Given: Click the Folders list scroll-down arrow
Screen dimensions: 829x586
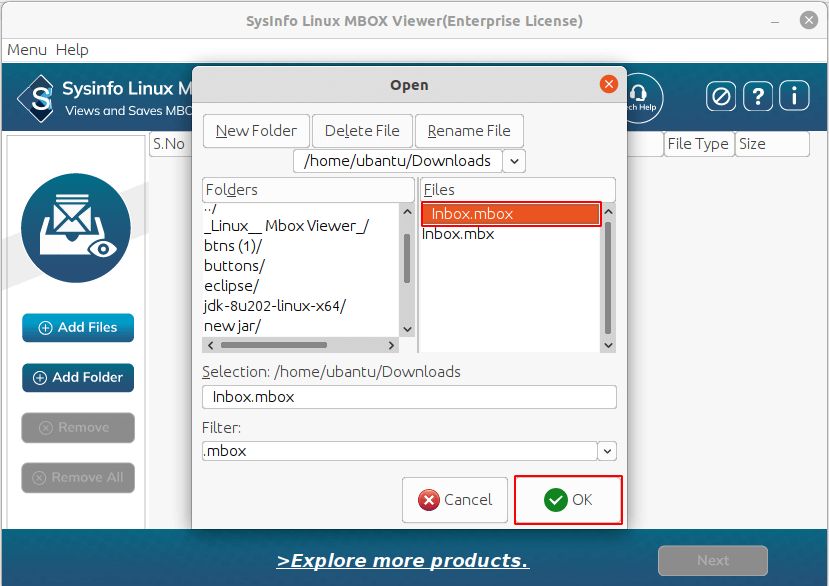Looking at the screenshot, I should tap(407, 329).
